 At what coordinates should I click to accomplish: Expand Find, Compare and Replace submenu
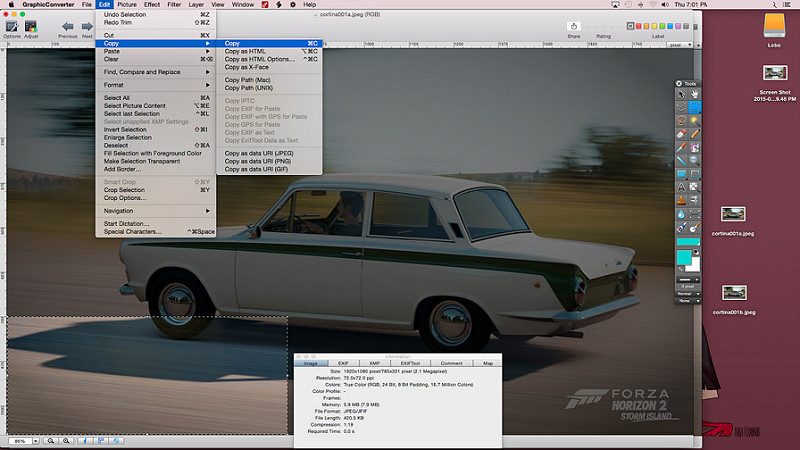pyautogui.click(x=156, y=72)
